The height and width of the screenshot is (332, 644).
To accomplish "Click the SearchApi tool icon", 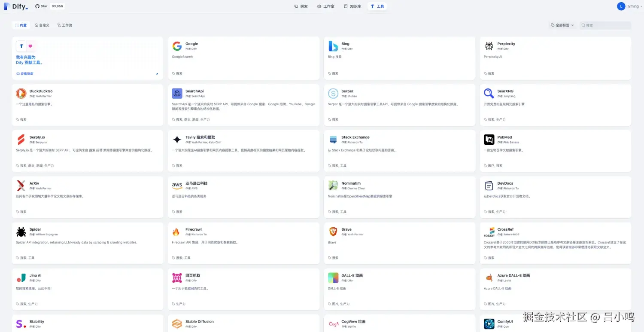I will pos(177,94).
